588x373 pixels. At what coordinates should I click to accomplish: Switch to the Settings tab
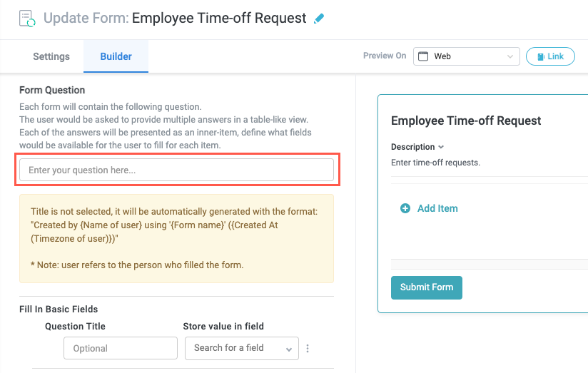tap(51, 56)
